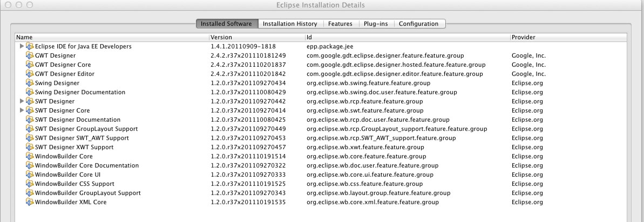
Task: Select the SWT Designer XWT Support entry
Action: (74, 147)
